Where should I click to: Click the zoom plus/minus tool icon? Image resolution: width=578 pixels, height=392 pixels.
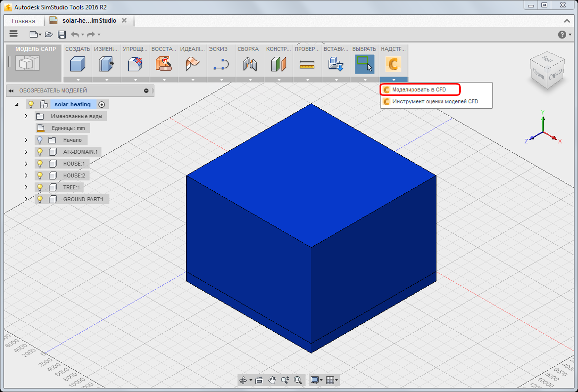click(x=285, y=380)
